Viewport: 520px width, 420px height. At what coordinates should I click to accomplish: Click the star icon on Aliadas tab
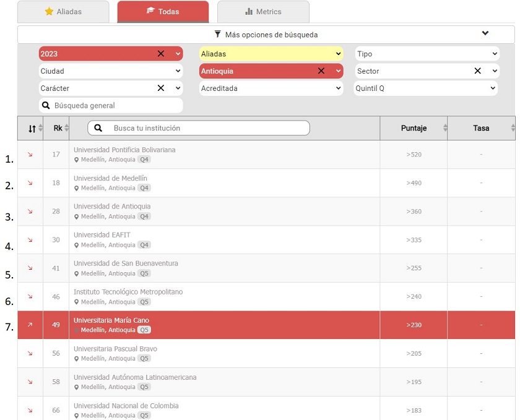coord(49,12)
